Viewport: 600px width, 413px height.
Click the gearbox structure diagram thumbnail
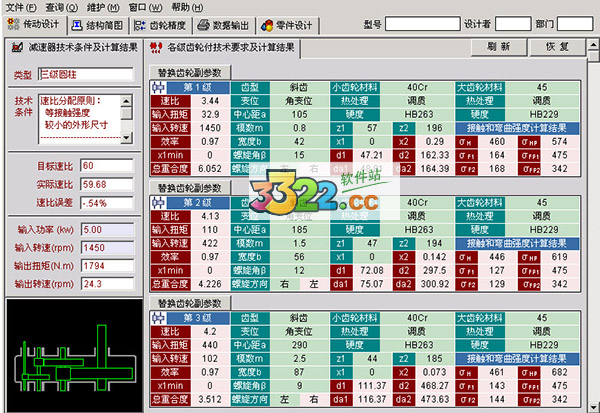(x=74, y=355)
